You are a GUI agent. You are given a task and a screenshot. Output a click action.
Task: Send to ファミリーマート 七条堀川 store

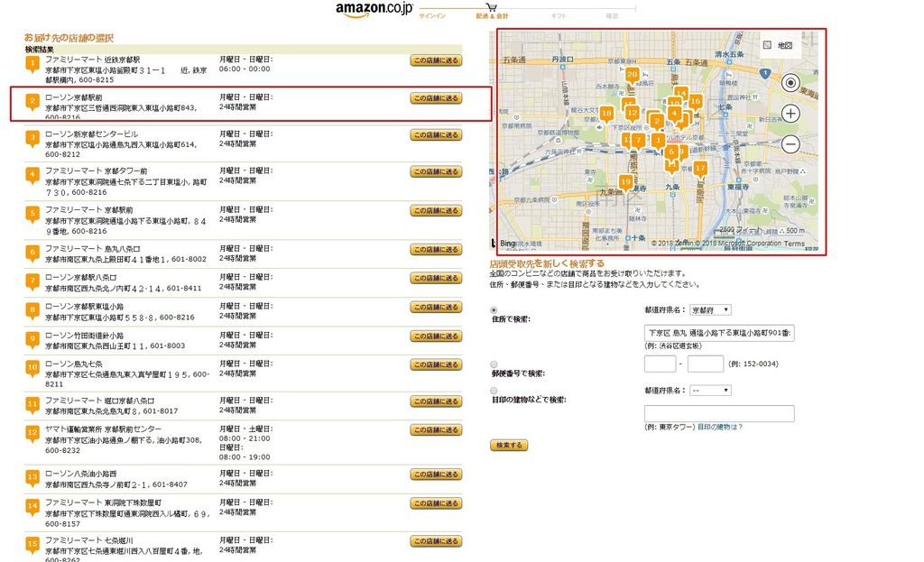(436, 541)
